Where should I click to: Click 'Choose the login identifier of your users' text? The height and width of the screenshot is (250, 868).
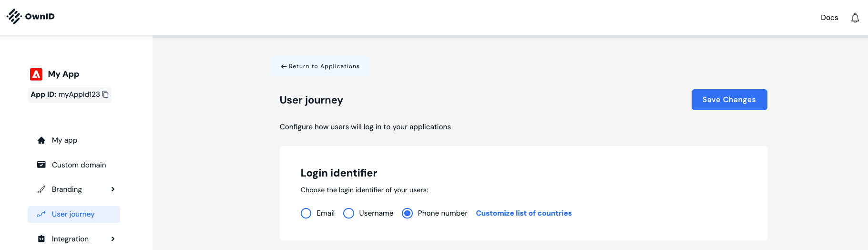pos(364,190)
